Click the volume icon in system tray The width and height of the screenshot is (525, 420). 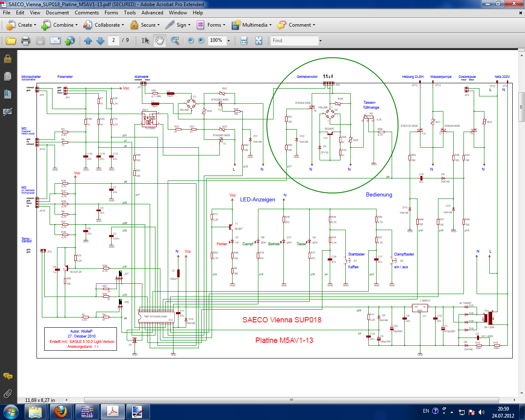coord(481,412)
